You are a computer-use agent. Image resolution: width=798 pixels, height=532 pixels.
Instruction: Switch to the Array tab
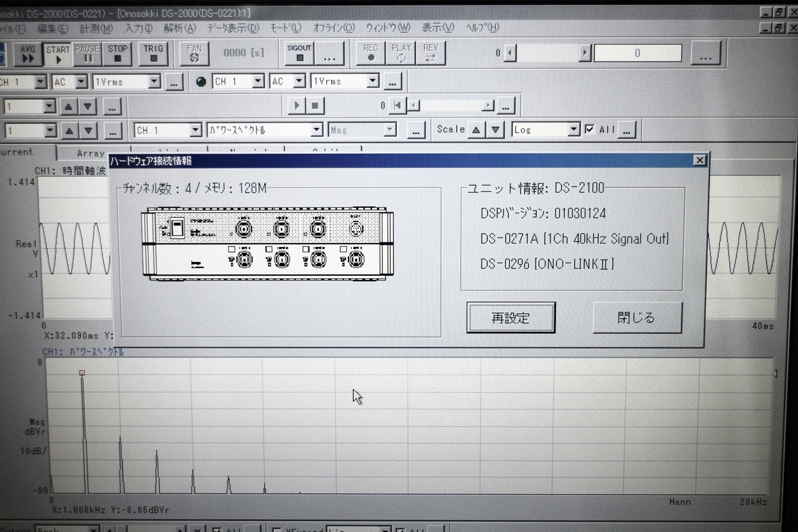point(91,153)
